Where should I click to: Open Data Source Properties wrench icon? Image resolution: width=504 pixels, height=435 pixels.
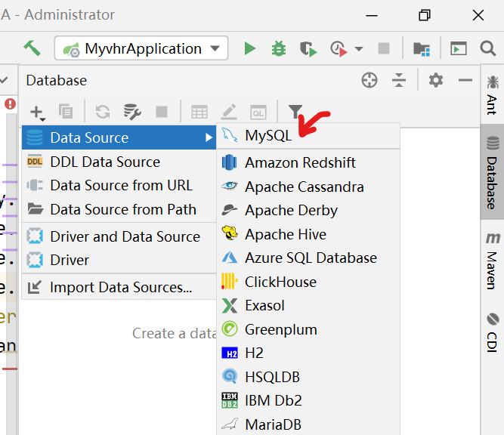[132, 112]
